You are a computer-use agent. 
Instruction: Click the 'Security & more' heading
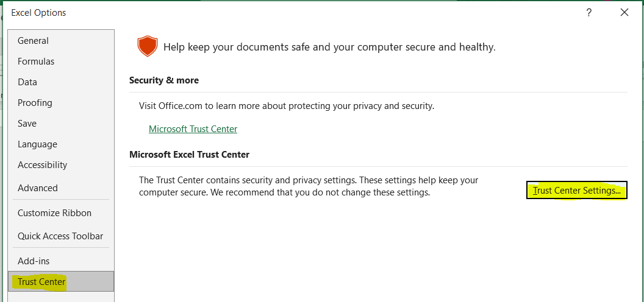pyautogui.click(x=164, y=80)
